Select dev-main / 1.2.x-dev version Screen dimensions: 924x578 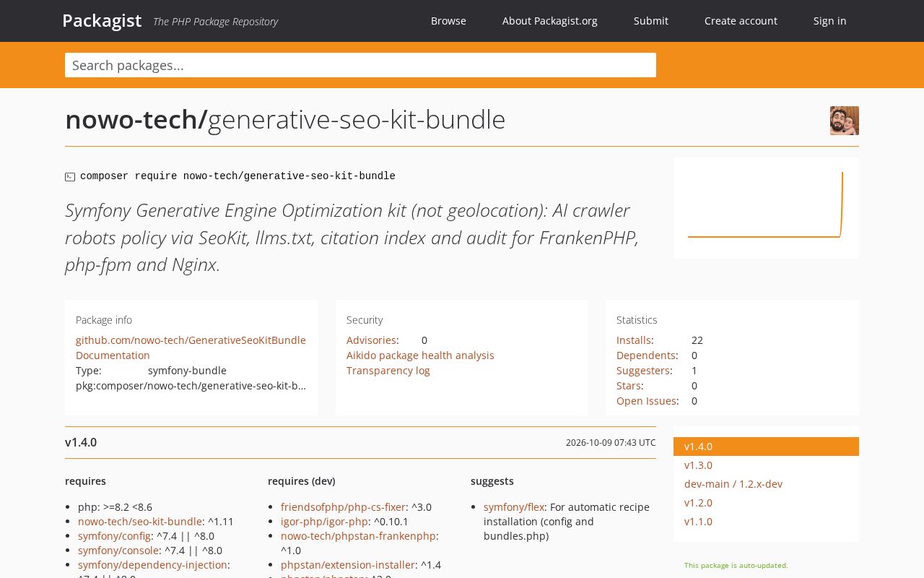click(733, 484)
